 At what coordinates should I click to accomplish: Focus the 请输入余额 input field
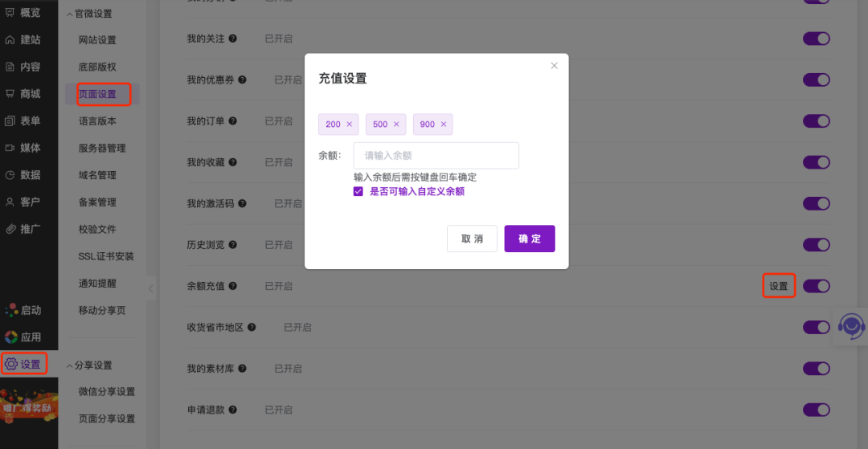point(436,155)
